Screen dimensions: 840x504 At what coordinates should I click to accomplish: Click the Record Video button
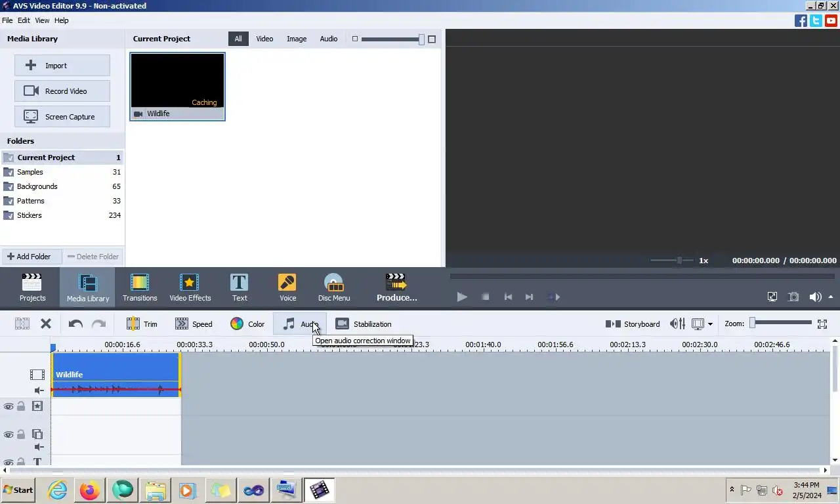pyautogui.click(x=62, y=91)
